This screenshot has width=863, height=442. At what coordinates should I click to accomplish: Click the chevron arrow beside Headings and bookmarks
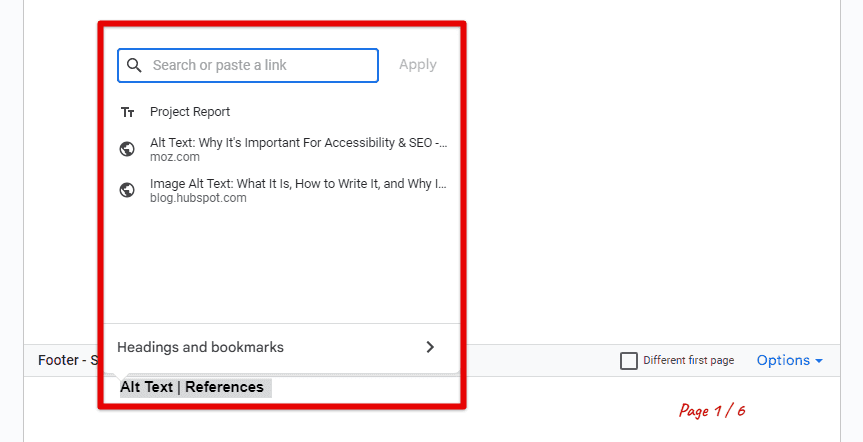pyautogui.click(x=430, y=347)
